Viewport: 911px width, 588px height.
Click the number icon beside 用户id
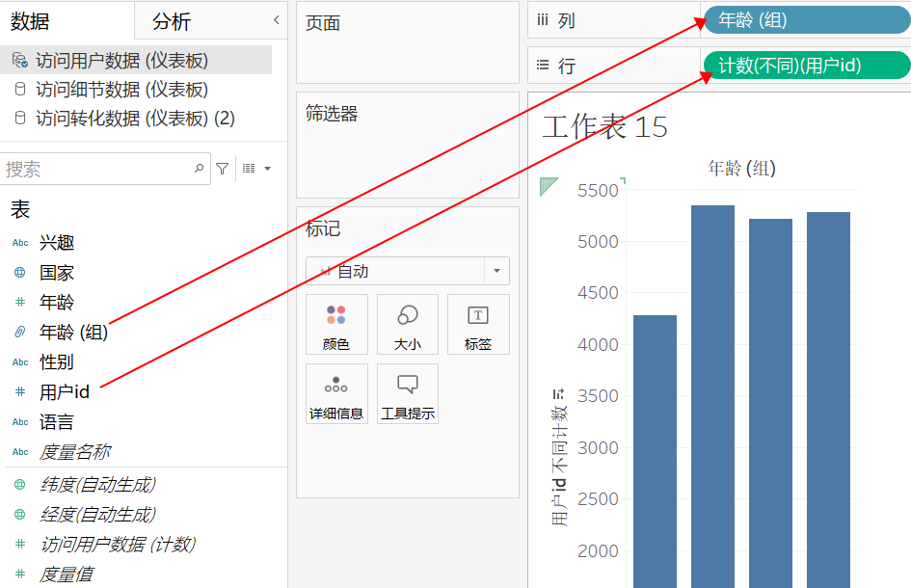click(19, 391)
